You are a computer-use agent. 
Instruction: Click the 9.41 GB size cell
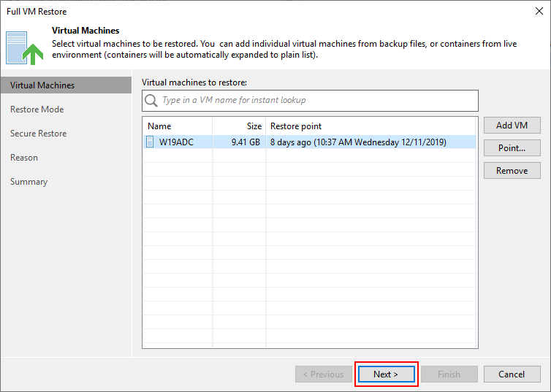pyautogui.click(x=239, y=142)
